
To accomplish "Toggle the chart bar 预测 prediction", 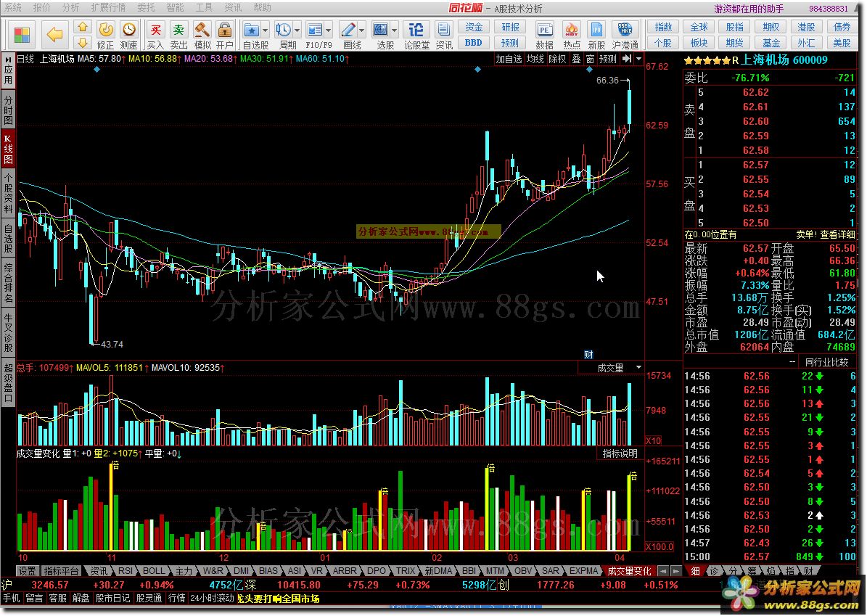I will coord(608,59).
